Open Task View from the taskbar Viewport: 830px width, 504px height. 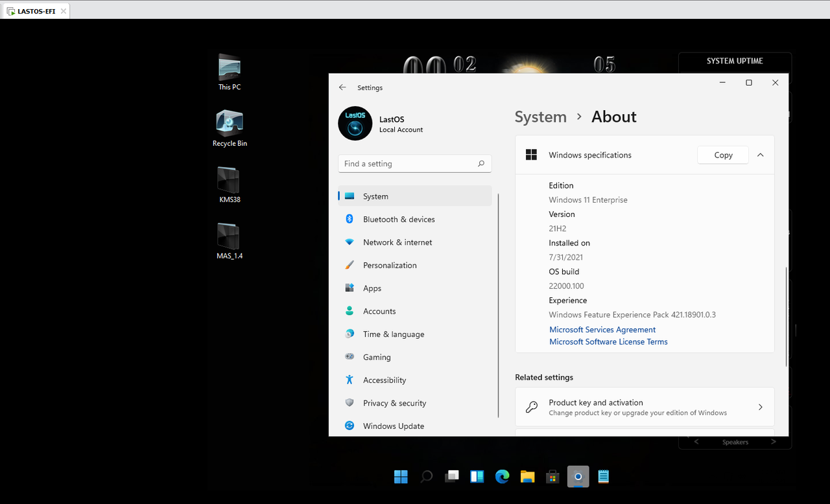pos(451,477)
